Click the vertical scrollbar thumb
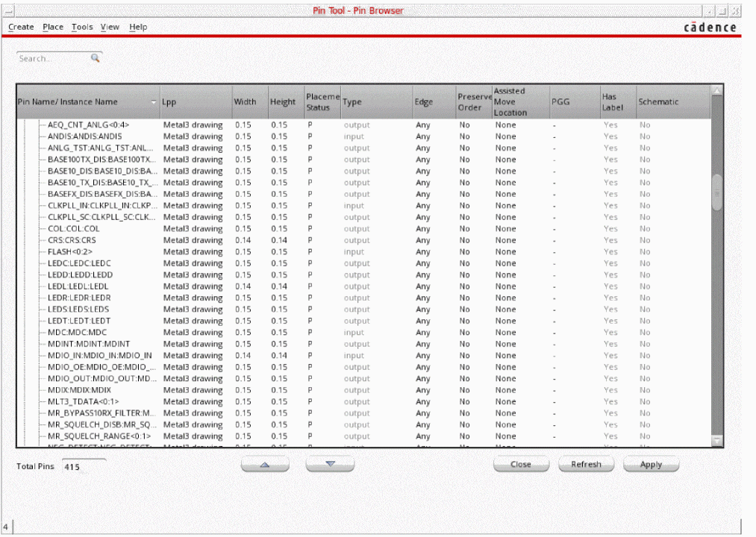This screenshot has width=756, height=537. (717, 192)
